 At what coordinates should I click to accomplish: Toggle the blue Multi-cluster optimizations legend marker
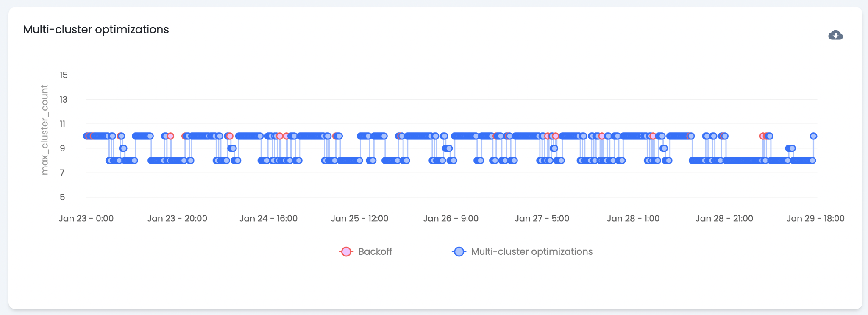click(459, 252)
